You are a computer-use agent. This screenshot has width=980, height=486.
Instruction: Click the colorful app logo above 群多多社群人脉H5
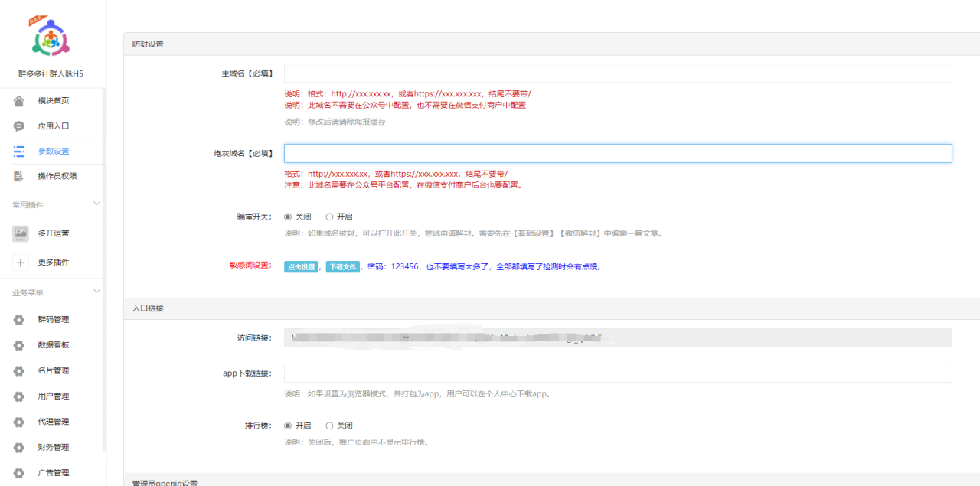pos(49,35)
